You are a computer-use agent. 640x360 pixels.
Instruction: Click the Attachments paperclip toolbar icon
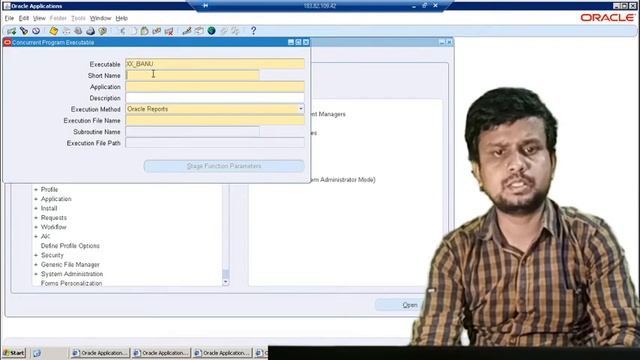point(224,31)
